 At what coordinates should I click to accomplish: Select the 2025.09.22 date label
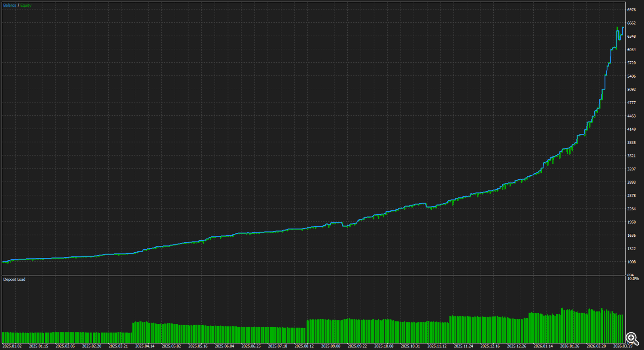pos(358,346)
